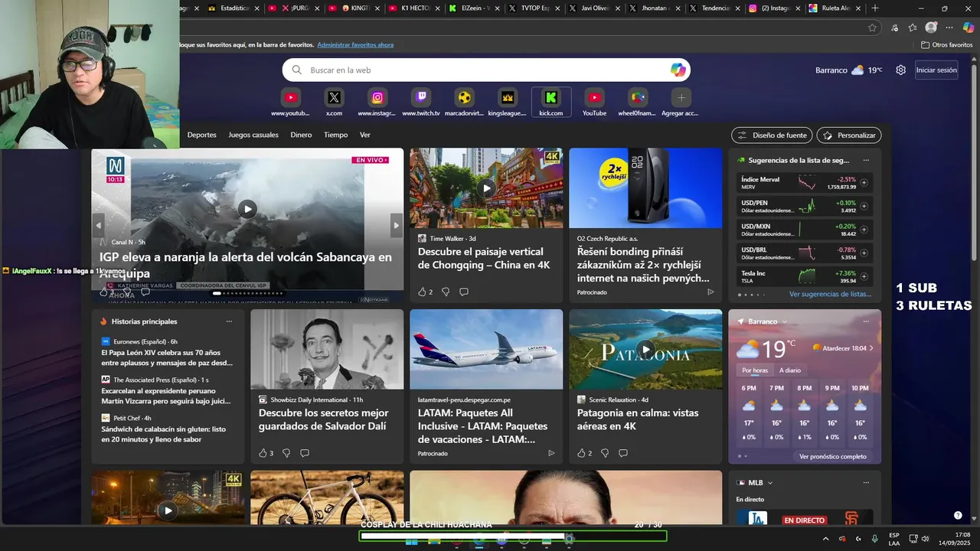980x551 pixels.
Task: Open the LATAM Paquetes All Inclusive ad
Action: pos(483,426)
